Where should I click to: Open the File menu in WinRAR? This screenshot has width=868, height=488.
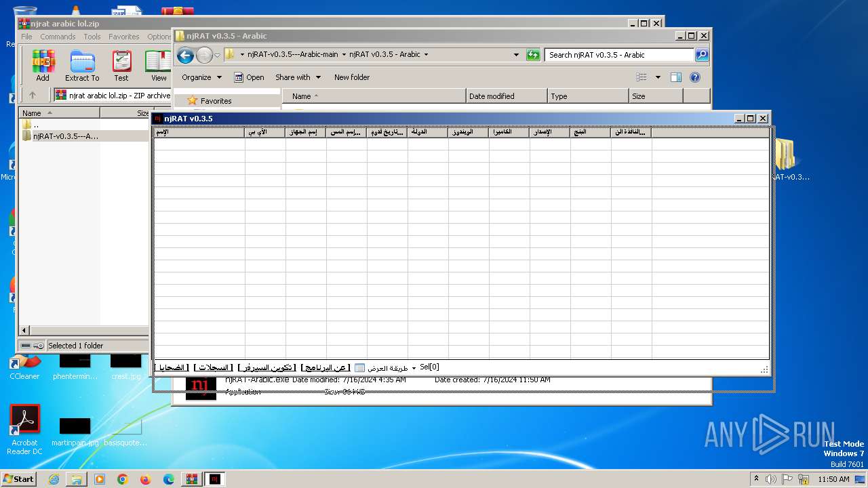pos(26,37)
